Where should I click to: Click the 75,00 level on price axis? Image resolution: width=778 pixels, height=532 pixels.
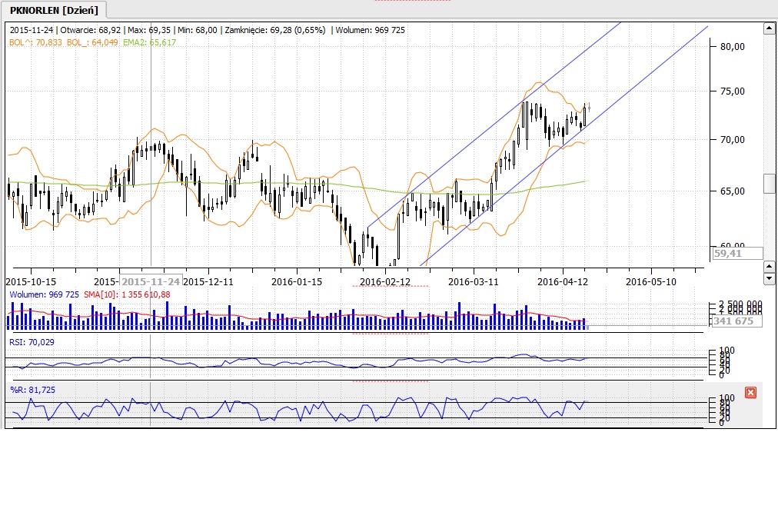tap(732, 91)
